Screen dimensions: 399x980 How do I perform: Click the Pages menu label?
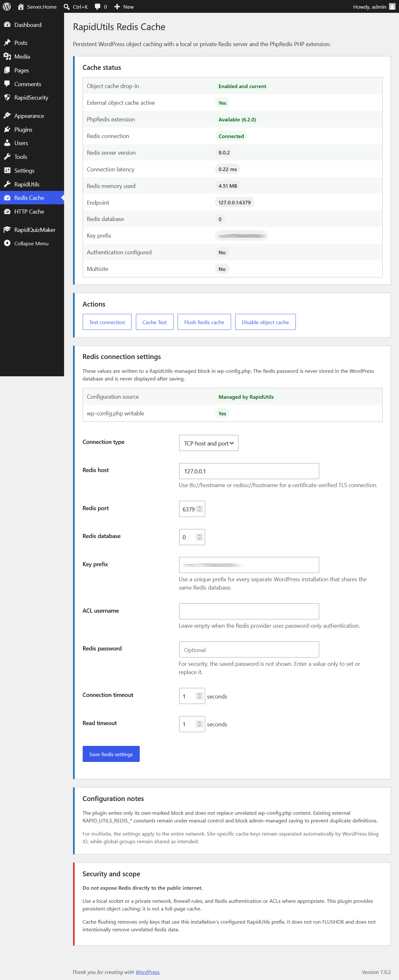[x=22, y=70]
